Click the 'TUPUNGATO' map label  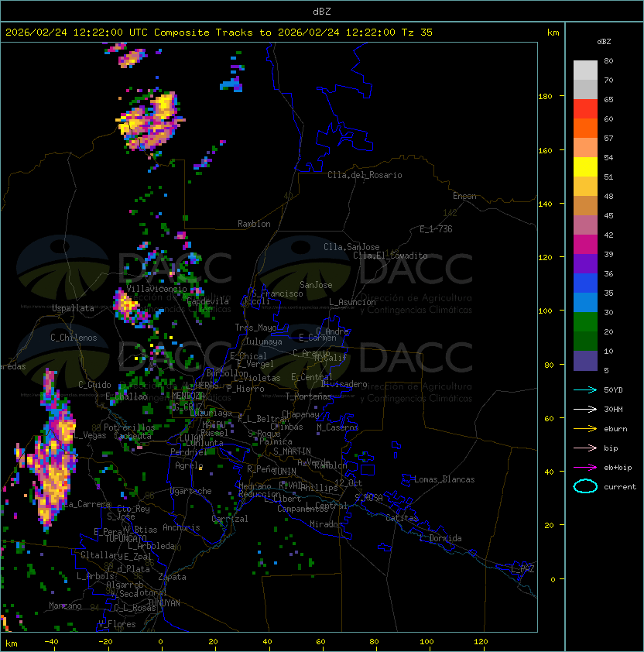click(125, 539)
